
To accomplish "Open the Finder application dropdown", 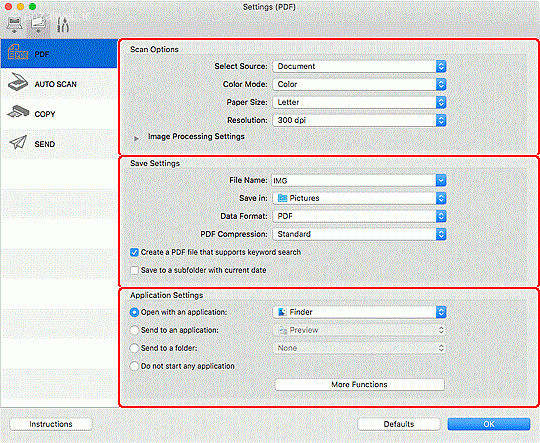I will pyautogui.click(x=359, y=312).
